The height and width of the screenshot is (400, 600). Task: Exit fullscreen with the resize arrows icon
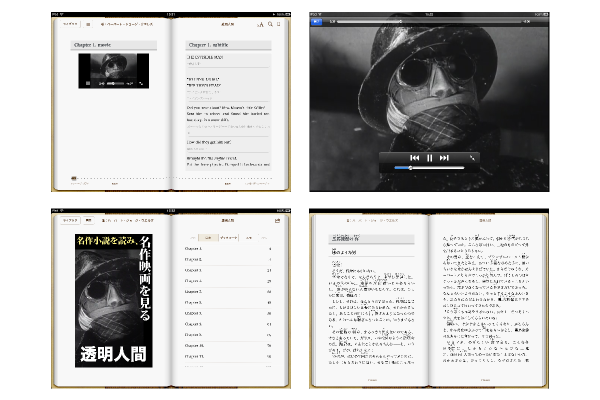pyautogui.click(x=471, y=158)
